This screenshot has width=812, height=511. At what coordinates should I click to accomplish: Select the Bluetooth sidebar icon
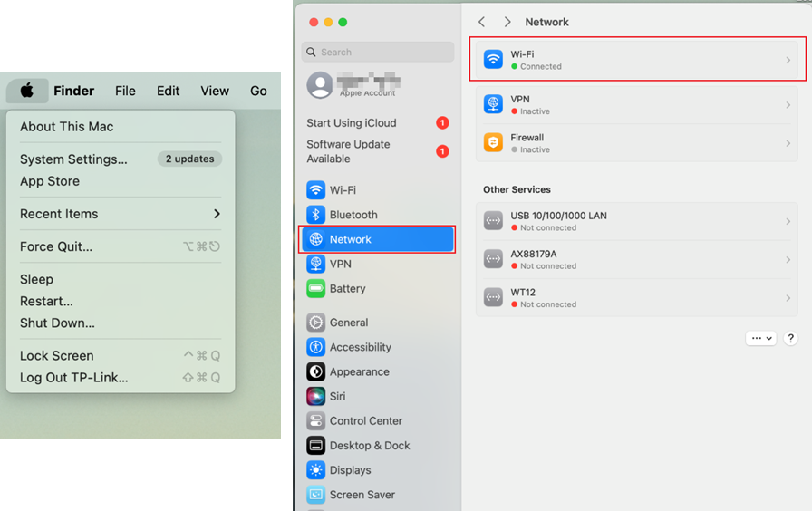[315, 215]
